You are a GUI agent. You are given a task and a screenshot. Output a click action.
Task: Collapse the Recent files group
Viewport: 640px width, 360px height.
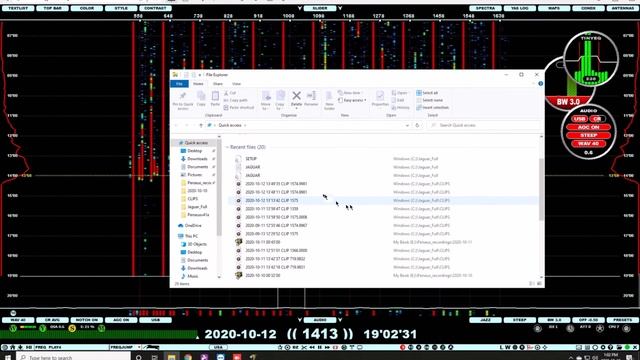point(227,147)
